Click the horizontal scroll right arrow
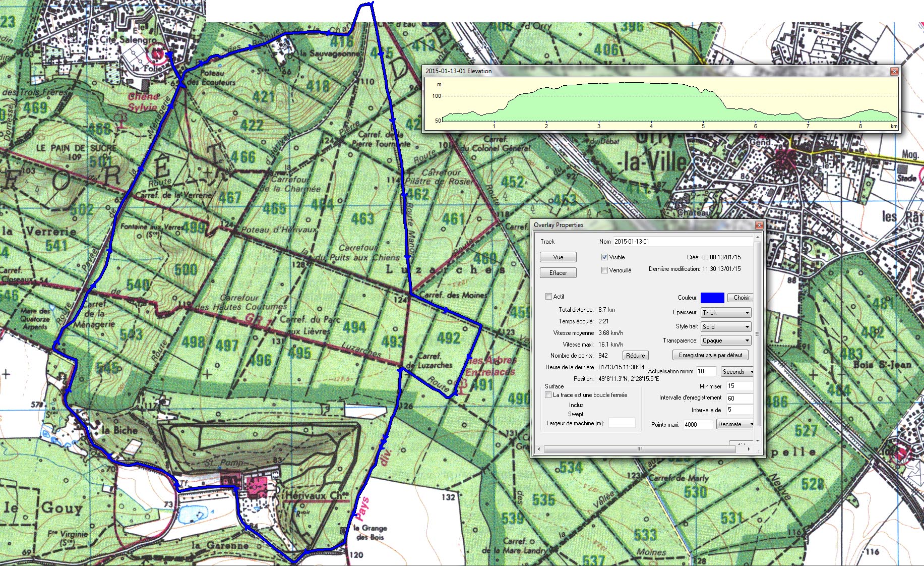This screenshot has width=924, height=566. click(749, 449)
